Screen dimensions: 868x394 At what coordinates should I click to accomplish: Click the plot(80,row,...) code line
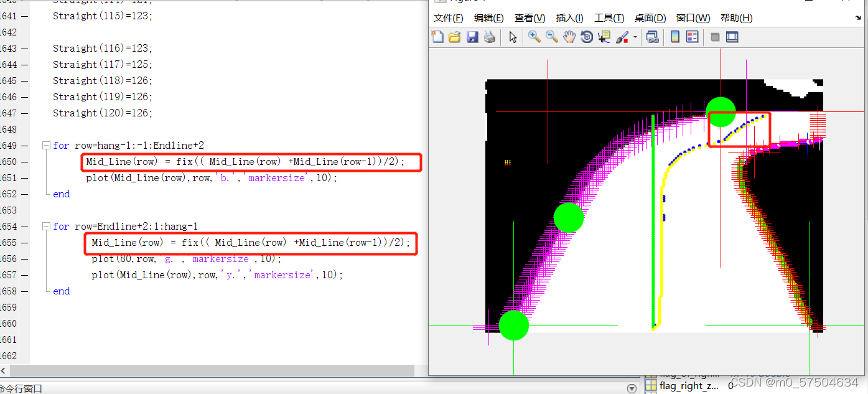[186, 258]
